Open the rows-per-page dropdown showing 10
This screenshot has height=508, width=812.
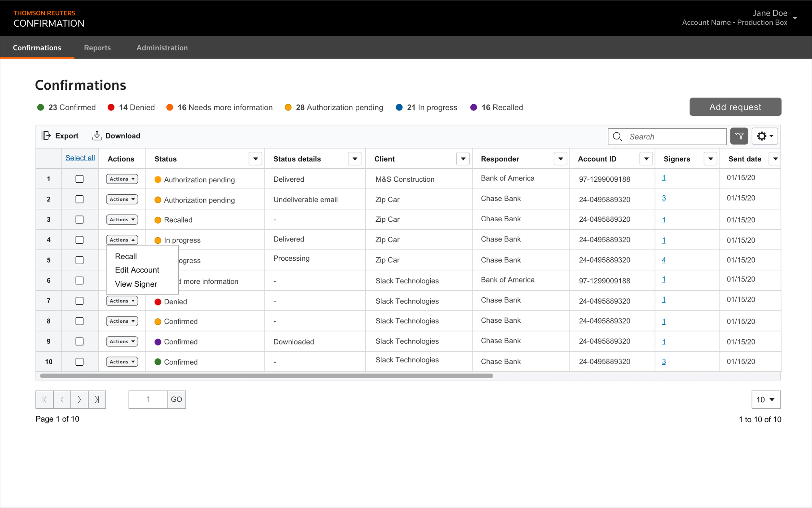tap(766, 399)
